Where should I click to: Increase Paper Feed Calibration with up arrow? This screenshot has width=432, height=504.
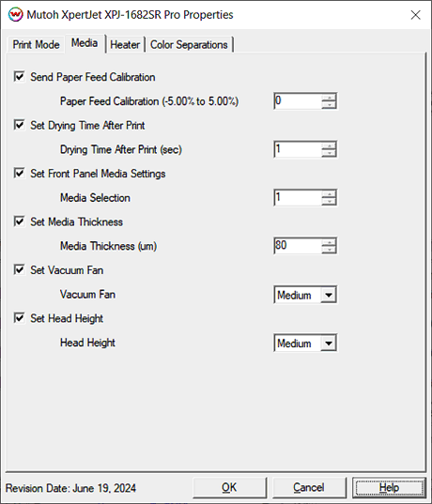click(x=329, y=98)
